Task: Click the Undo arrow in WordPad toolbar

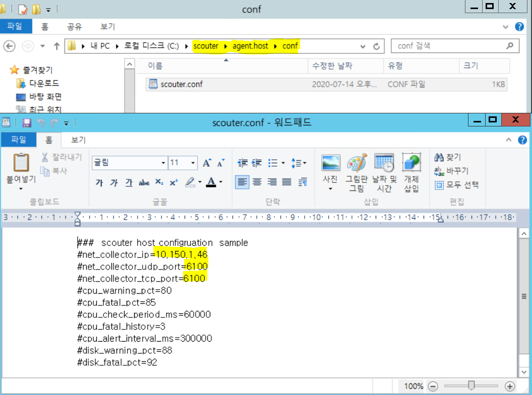Action: click(41, 123)
